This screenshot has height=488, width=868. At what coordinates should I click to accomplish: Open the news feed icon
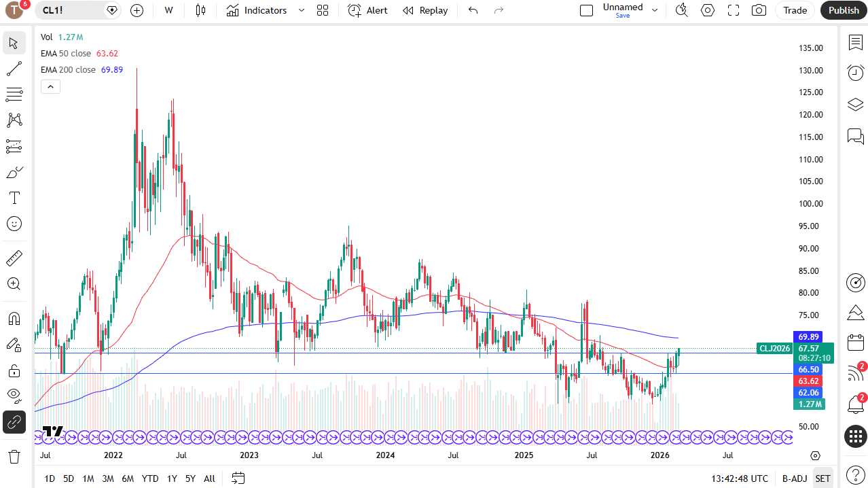pos(855,373)
